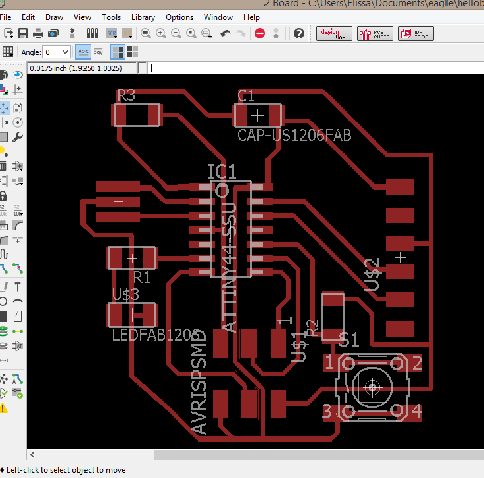Select the Text T tool
This screenshot has width=484, height=478.
[x=18, y=287]
